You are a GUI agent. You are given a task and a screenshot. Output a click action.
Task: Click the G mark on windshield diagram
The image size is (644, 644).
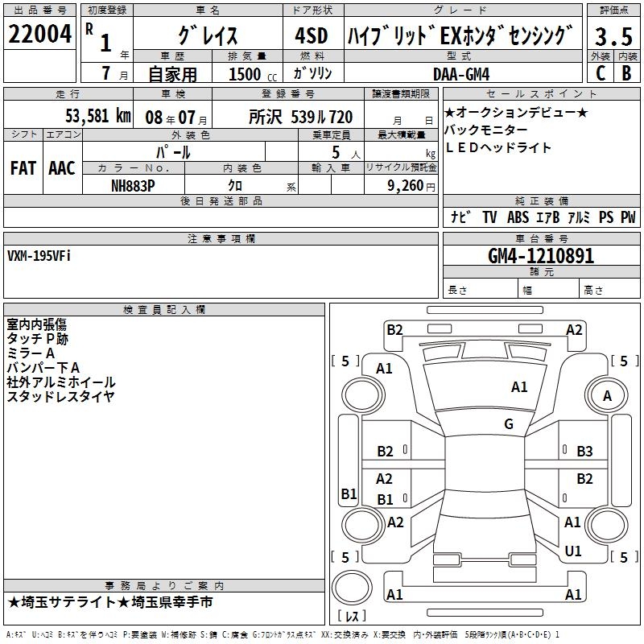[x=509, y=424]
